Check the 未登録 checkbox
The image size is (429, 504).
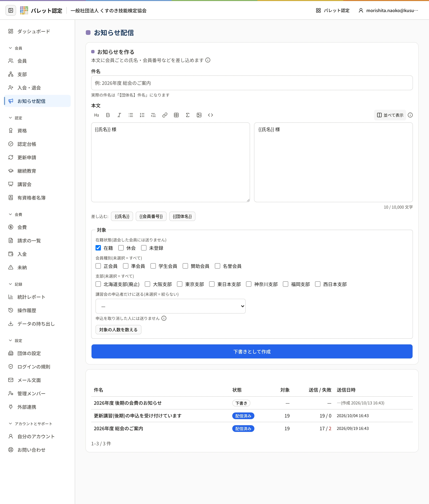coord(144,248)
